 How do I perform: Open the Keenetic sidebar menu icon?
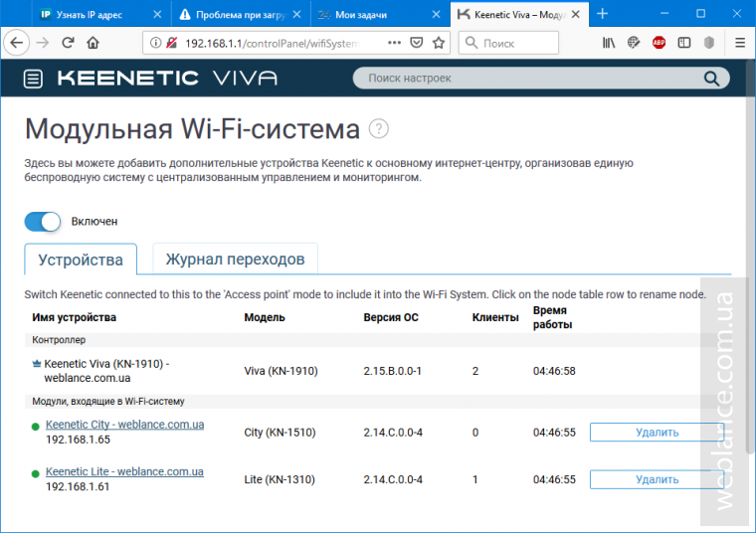pos(33,79)
